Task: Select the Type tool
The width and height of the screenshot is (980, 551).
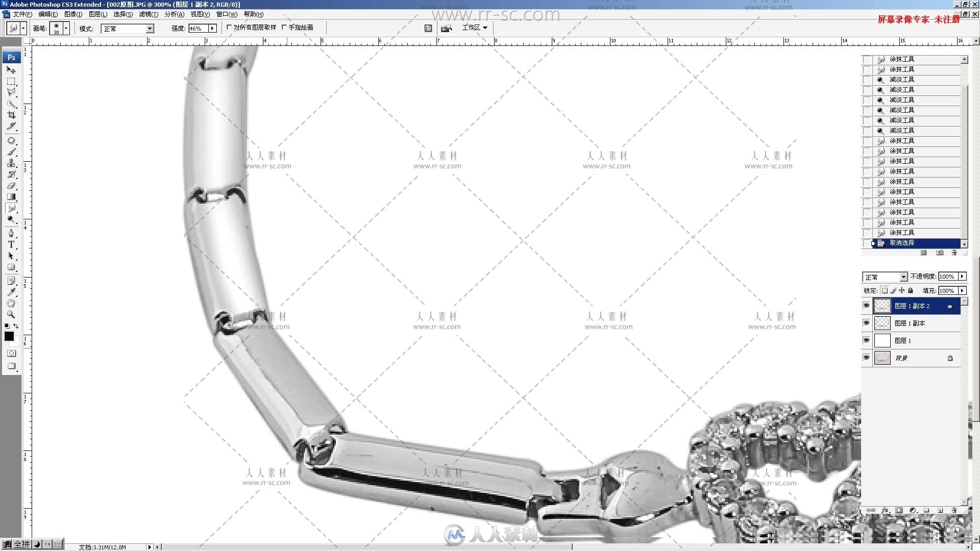Action: (x=11, y=244)
